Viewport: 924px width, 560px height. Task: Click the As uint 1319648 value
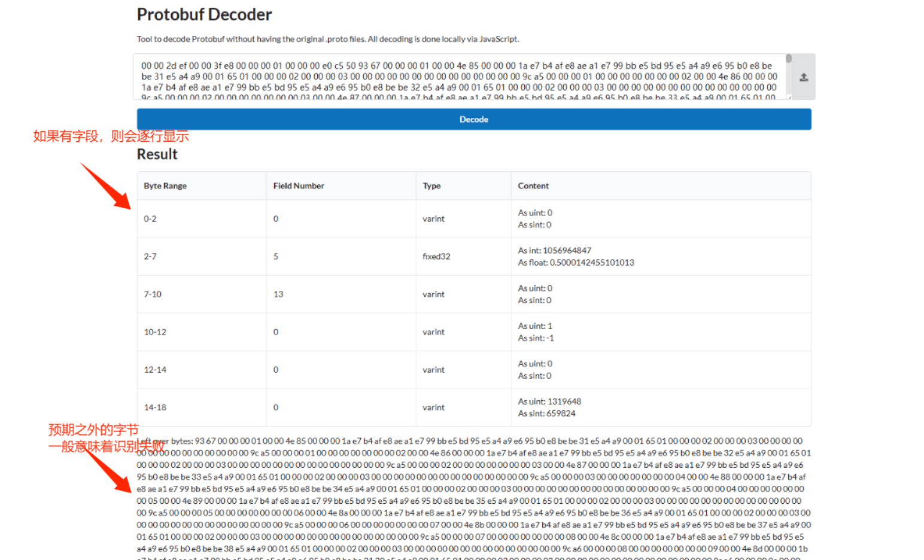click(549, 401)
